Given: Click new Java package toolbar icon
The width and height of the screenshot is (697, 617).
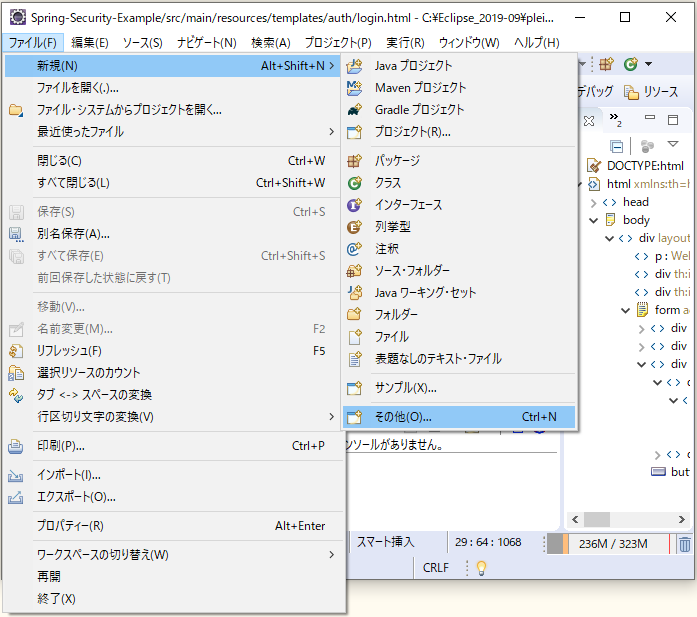Looking at the screenshot, I should 606,64.
